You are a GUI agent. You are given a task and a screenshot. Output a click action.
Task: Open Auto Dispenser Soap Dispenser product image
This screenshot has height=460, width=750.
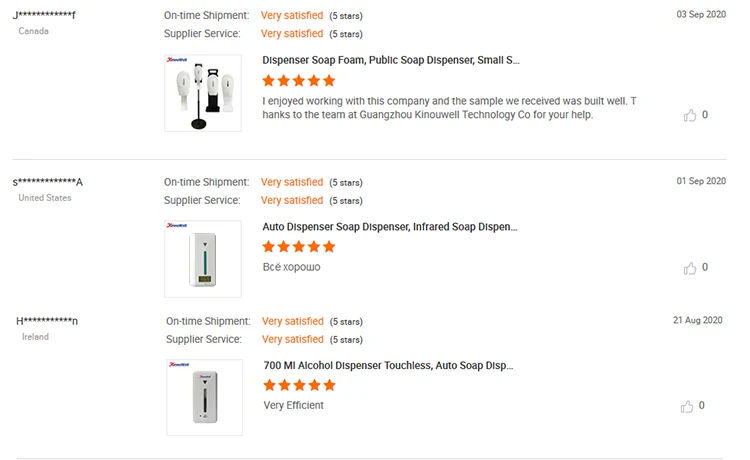click(x=203, y=258)
